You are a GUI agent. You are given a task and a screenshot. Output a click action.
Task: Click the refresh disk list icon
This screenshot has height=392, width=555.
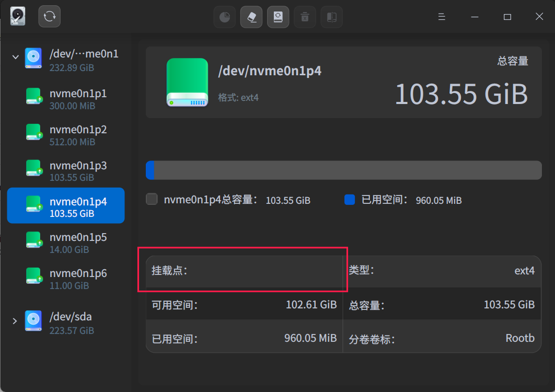(x=49, y=16)
